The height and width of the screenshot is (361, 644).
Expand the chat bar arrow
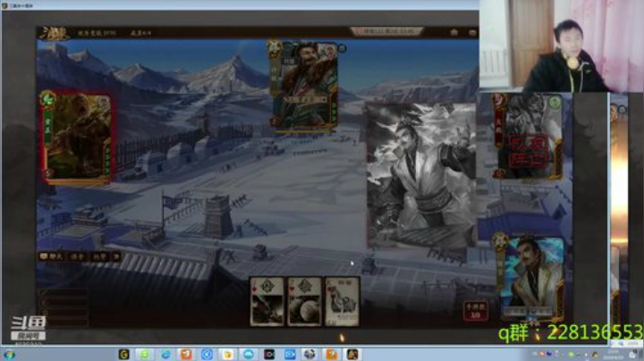click(x=116, y=256)
